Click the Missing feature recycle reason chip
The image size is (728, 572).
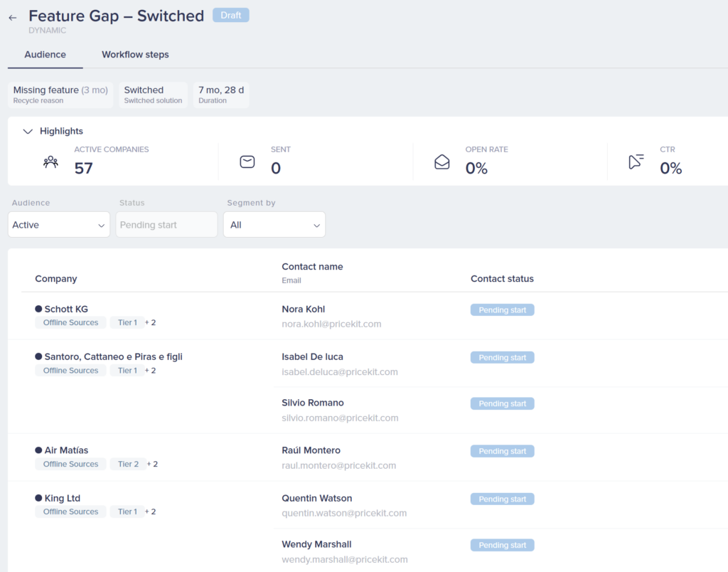60,95
